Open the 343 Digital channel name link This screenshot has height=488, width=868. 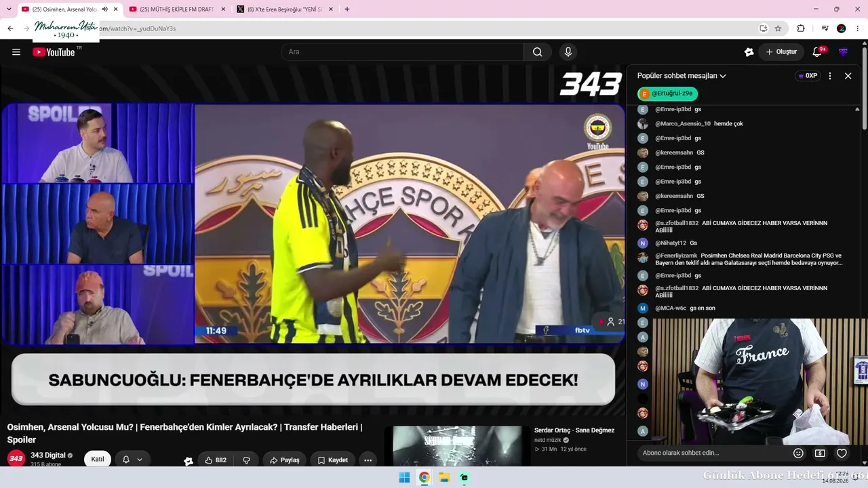point(48,455)
